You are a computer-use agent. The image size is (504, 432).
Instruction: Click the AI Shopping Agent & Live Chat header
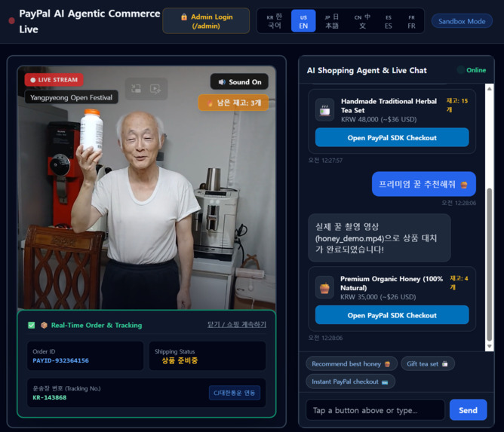pos(367,70)
